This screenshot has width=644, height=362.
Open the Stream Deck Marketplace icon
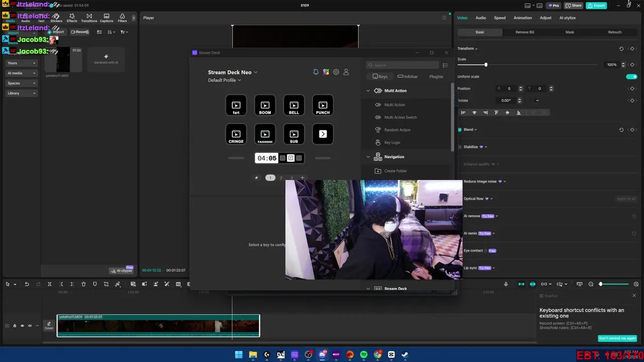[x=326, y=72]
